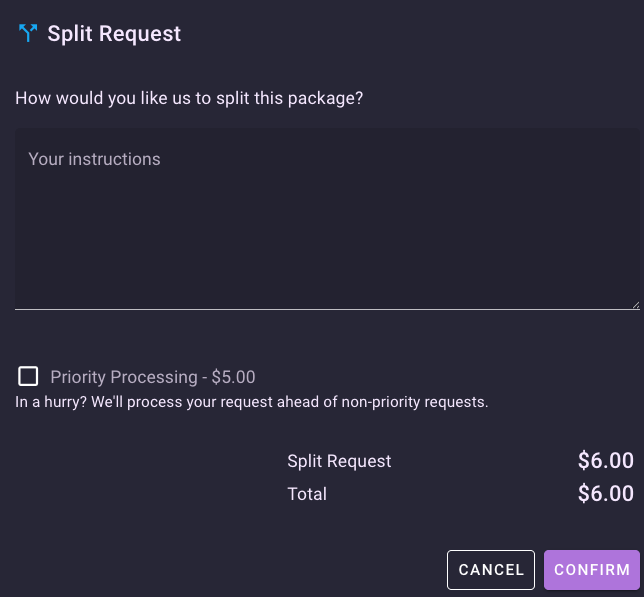Click the Split Request $6.00 price
644x597 pixels.
click(x=605, y=461)
